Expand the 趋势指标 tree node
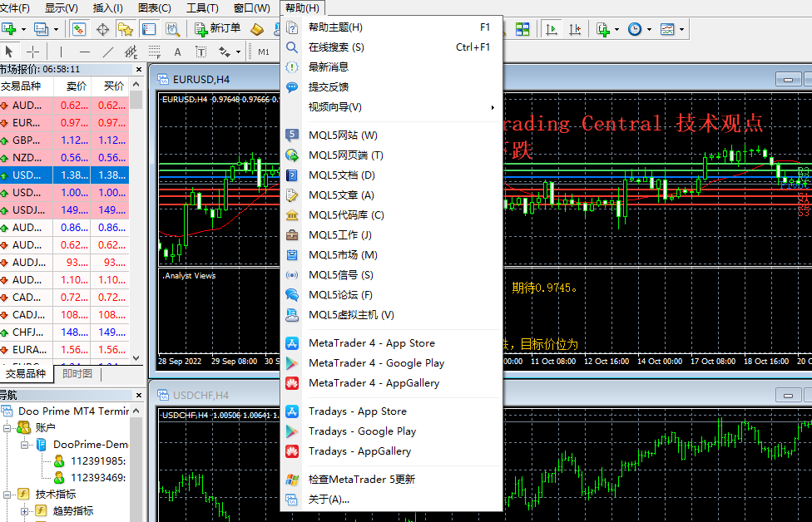812x522 pixels. [25, 510]
